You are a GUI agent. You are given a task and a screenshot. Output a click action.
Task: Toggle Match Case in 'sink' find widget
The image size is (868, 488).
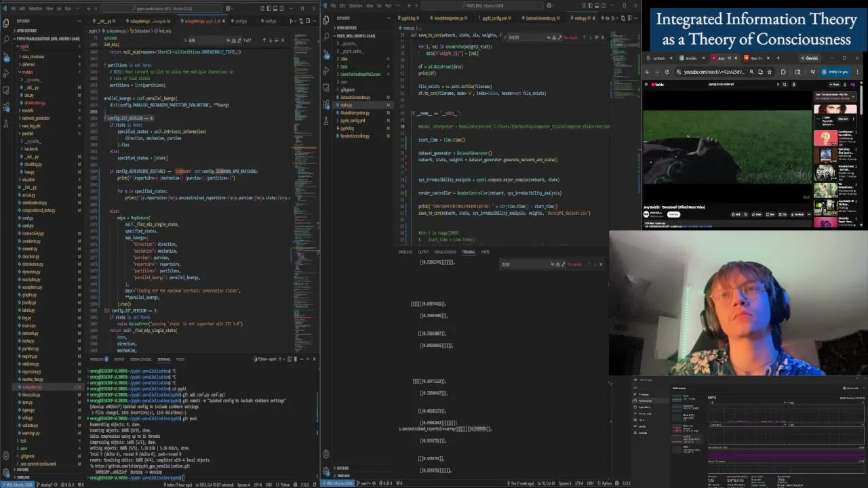(227, 40)
